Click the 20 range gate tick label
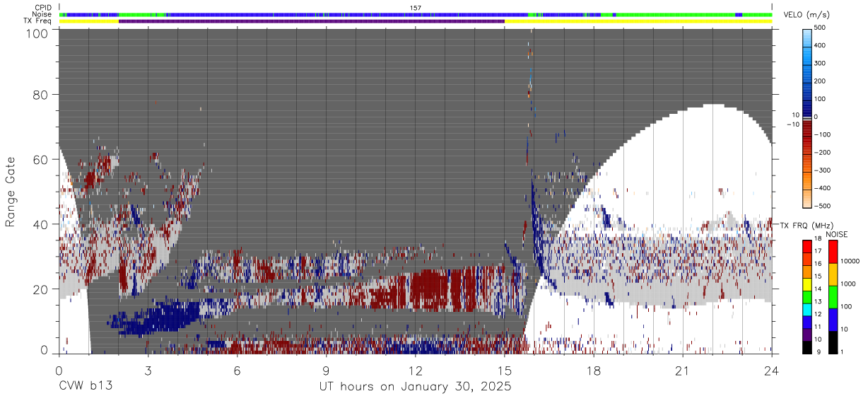Screen dimensions: 868x401 40,289
